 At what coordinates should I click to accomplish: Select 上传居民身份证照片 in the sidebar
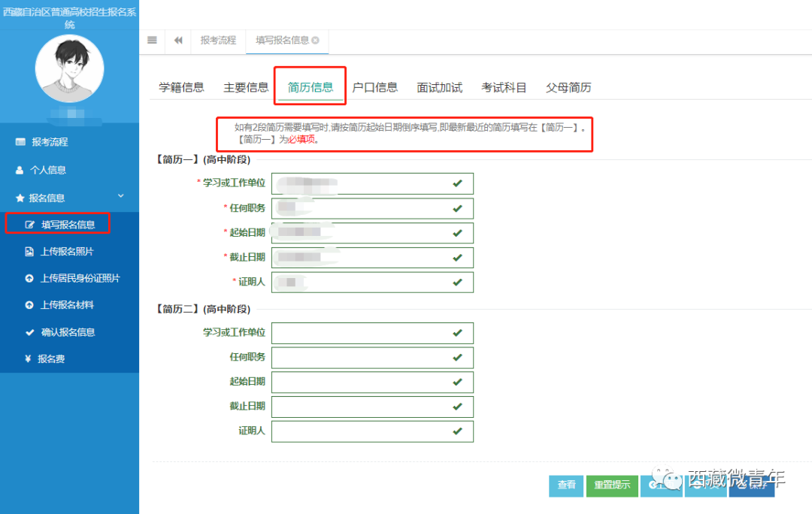pyautogui.click(x=80, y=278)
